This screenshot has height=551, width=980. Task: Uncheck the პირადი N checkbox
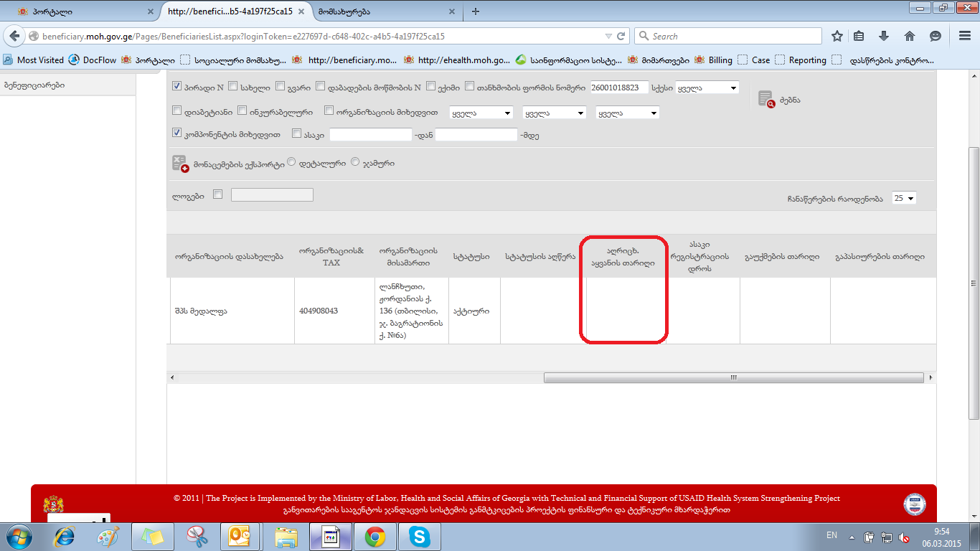(x=177, y=87)
